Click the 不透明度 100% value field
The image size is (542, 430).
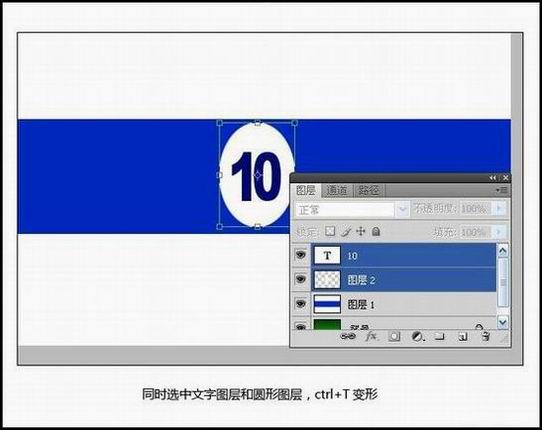tap(476, 209)
